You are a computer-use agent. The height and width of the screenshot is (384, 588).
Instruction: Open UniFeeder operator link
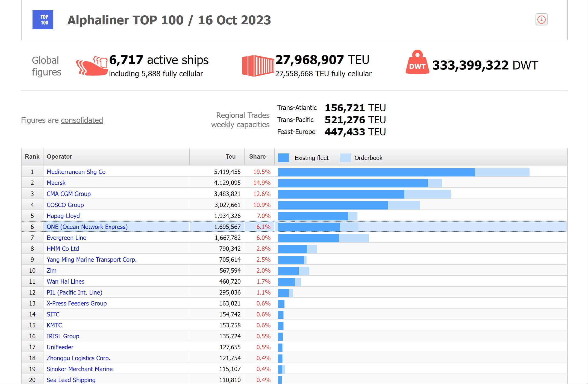tap(60, 347)
